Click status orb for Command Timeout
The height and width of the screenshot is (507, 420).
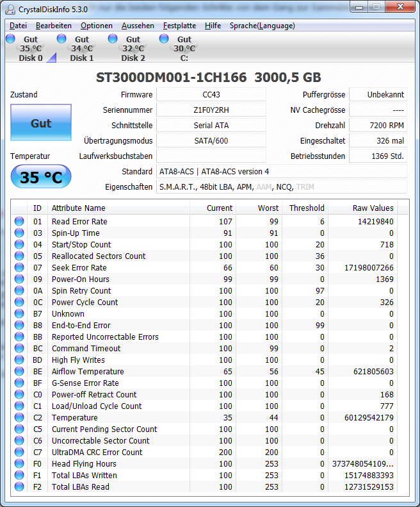(x=19, y=348)
